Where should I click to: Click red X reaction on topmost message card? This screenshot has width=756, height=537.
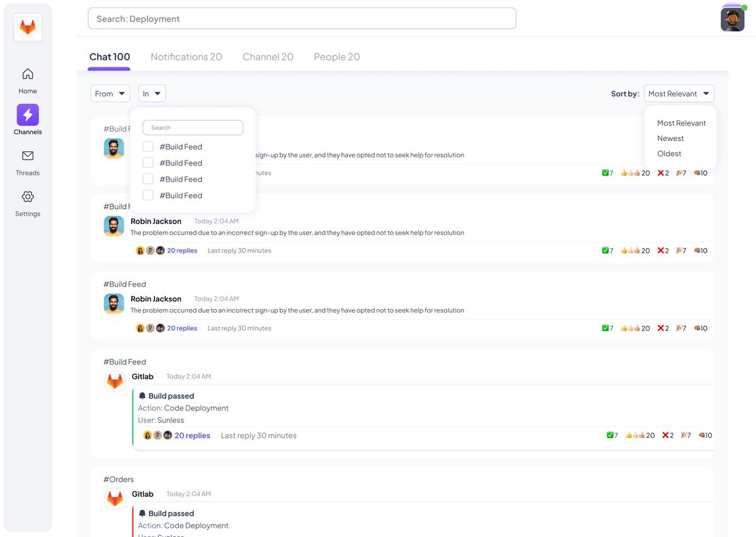(663, 172)
